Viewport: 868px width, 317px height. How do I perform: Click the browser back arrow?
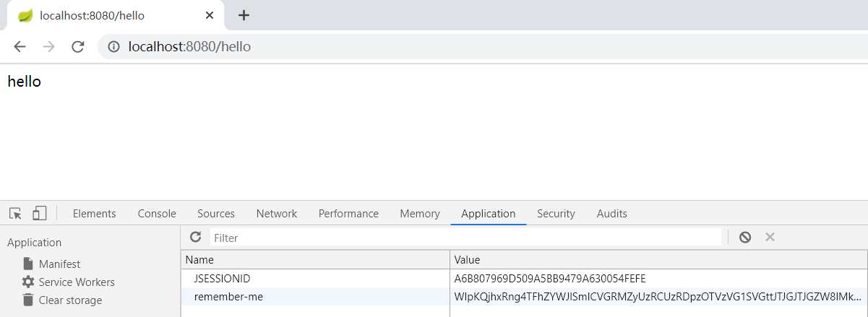click(20, 47)
